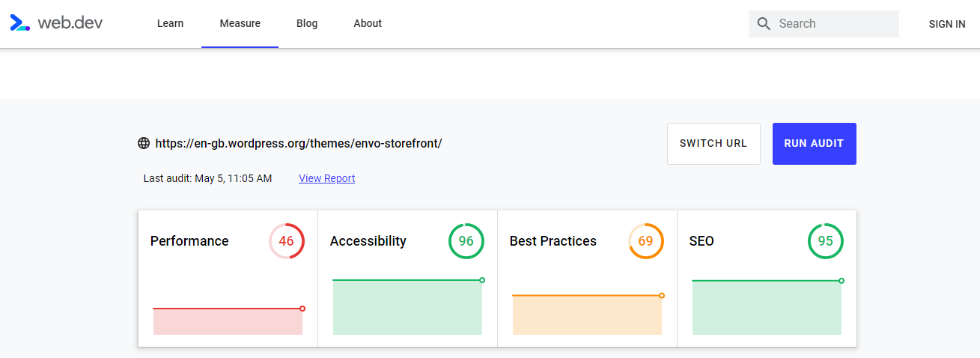
Task: Click the Accessibility score circle showing 96
Action: [466, 241]
